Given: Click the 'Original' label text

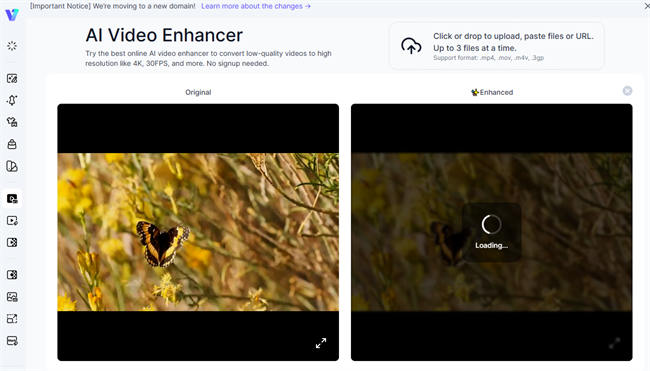Looking at the screenshot, I should pos(198,92).
